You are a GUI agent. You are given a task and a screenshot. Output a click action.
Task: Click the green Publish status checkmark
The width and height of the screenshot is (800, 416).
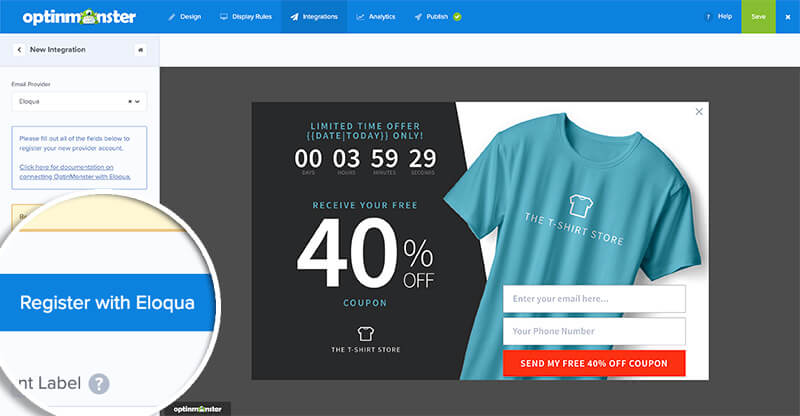tap(457, 17)
